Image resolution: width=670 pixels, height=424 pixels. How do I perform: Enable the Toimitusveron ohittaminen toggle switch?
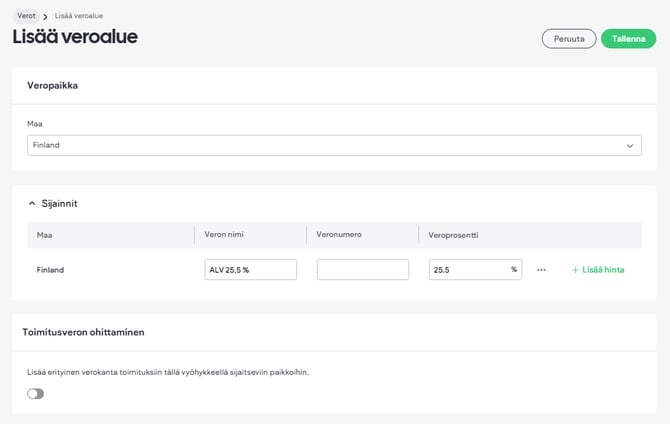(x=36, y=394)
